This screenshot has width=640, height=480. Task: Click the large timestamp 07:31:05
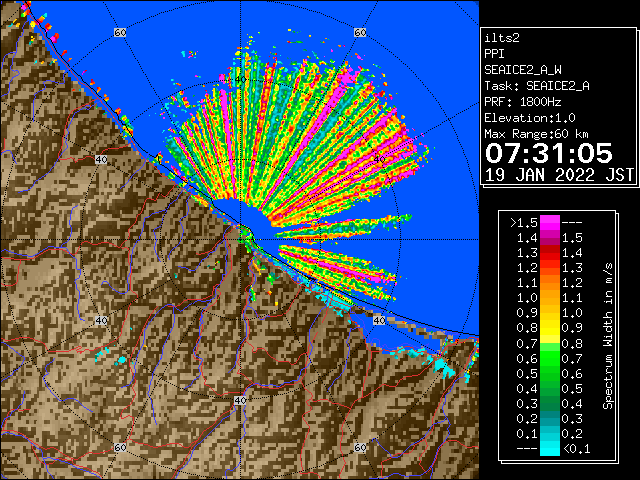pos(549,153)
